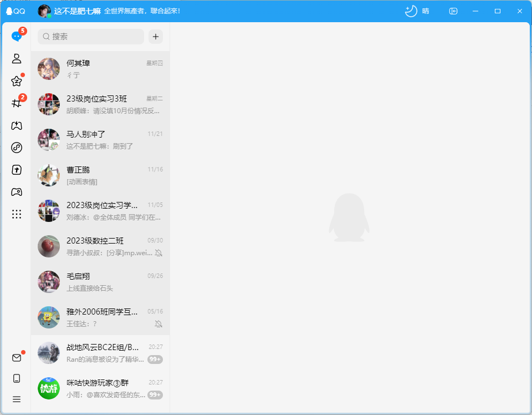Open the gamepad icon in sidebar
The width and height of the screenshot is (532, 415).
[17, 192]
